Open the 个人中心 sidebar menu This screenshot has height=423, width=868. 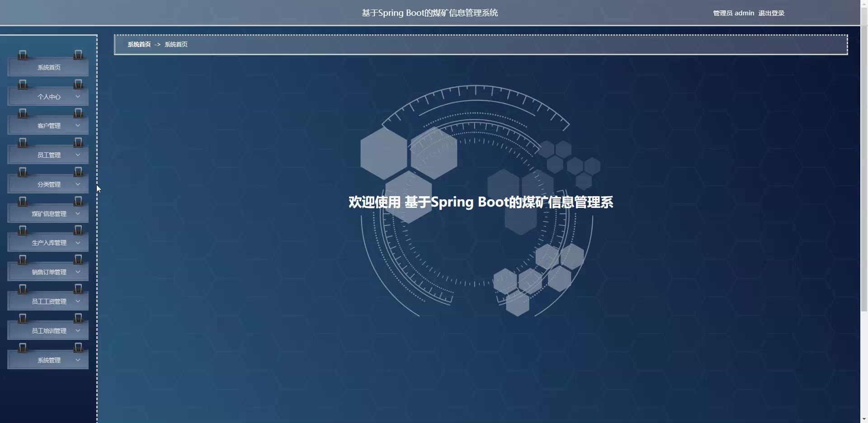click(48, 97)
